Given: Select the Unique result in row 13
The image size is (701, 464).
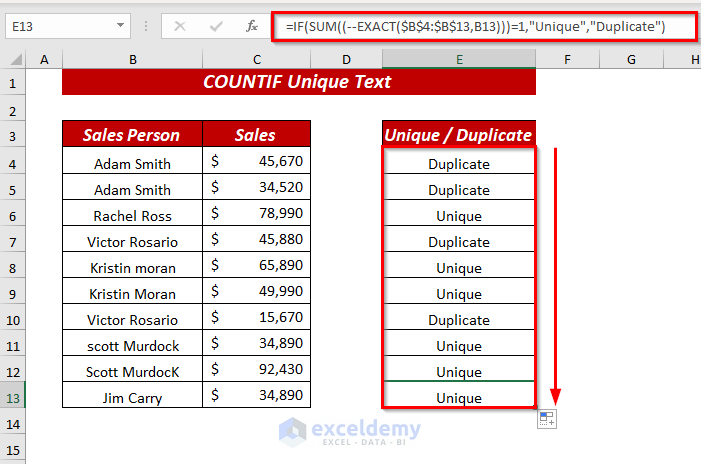Looking at the screenshot, I should coord(459,395).
